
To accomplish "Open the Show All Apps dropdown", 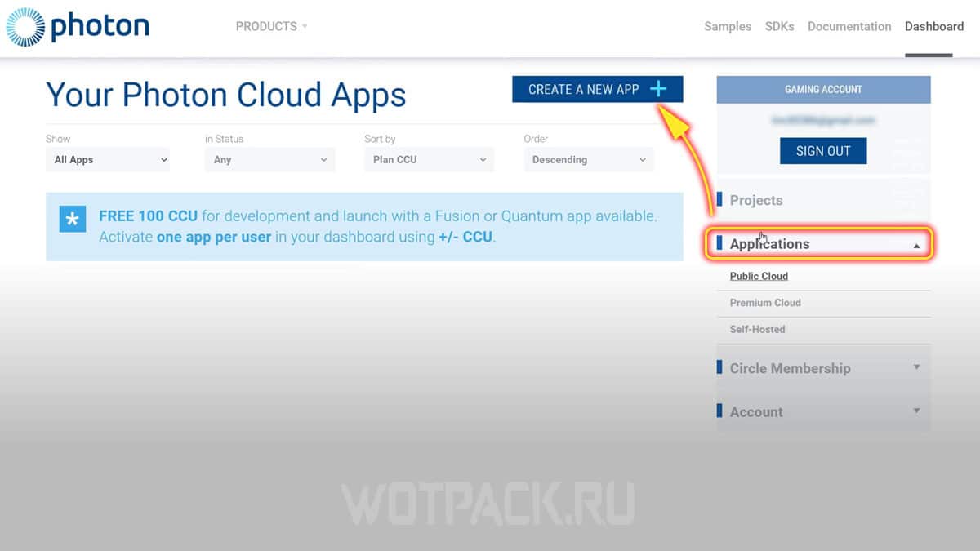I will [107, 160].
